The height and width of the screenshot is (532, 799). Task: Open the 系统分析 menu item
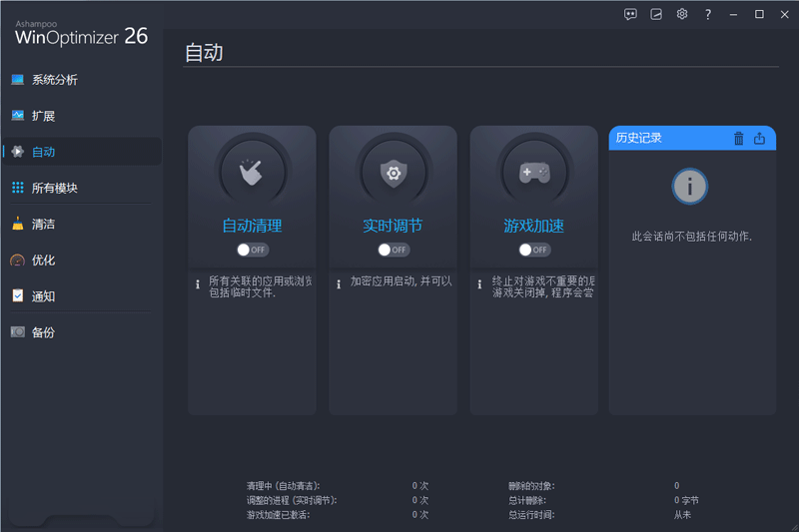pyautogui.click(x=82, y=80)
